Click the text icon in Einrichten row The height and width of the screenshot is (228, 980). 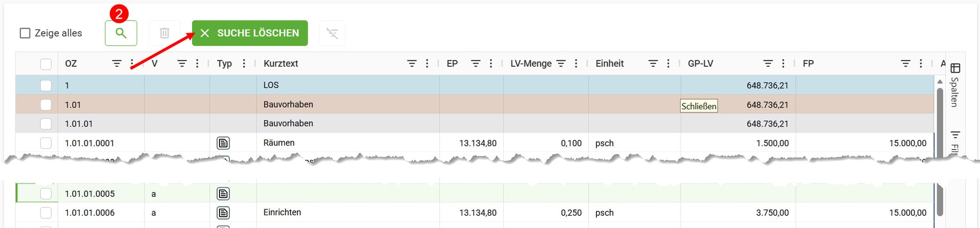click(223, 213)
